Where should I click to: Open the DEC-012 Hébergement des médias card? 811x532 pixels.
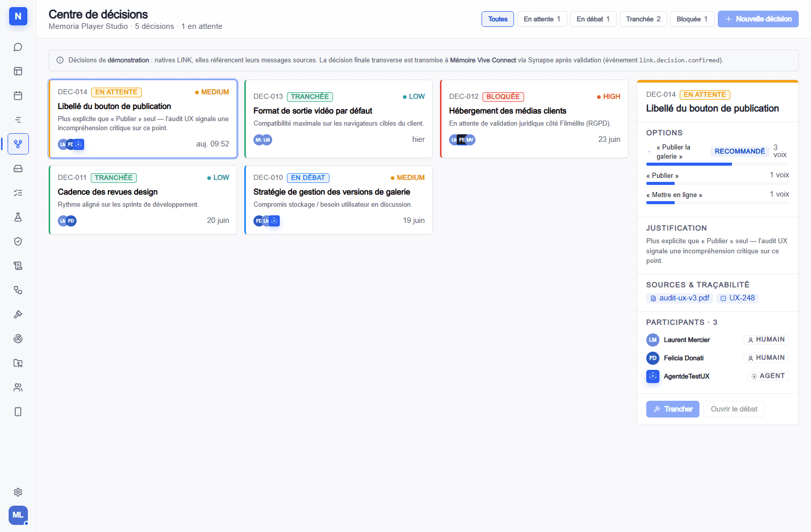534,119
